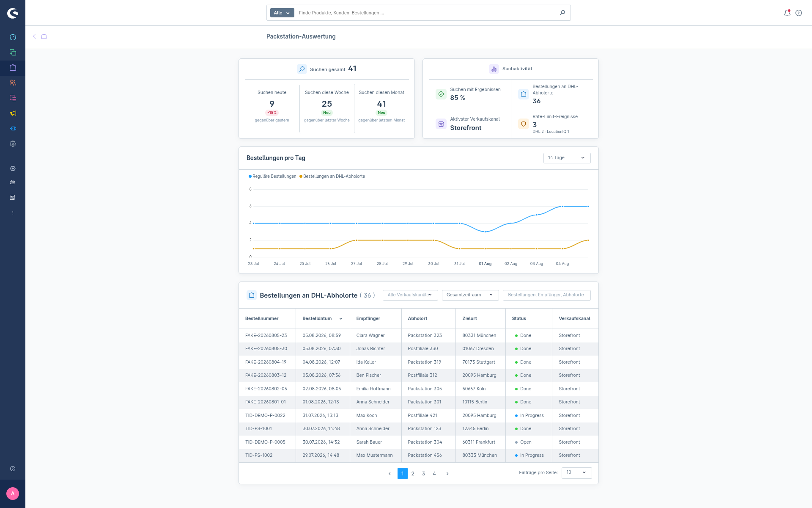Image resolution: width=812 pixels, height=508 pixels.
Task: Open the Dashboard sidebar icon
Action: click(x=13, y=37)
